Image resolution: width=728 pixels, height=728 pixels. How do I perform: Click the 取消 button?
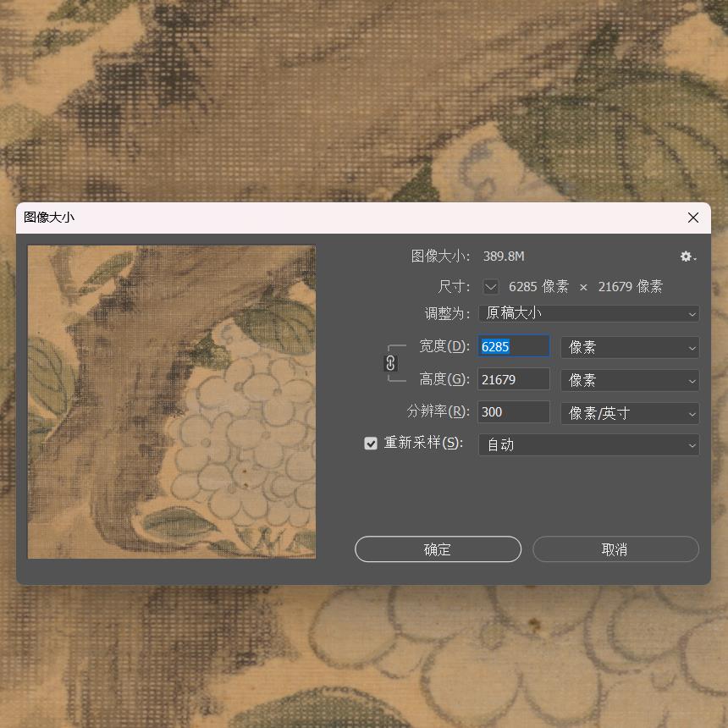[615, 549]
